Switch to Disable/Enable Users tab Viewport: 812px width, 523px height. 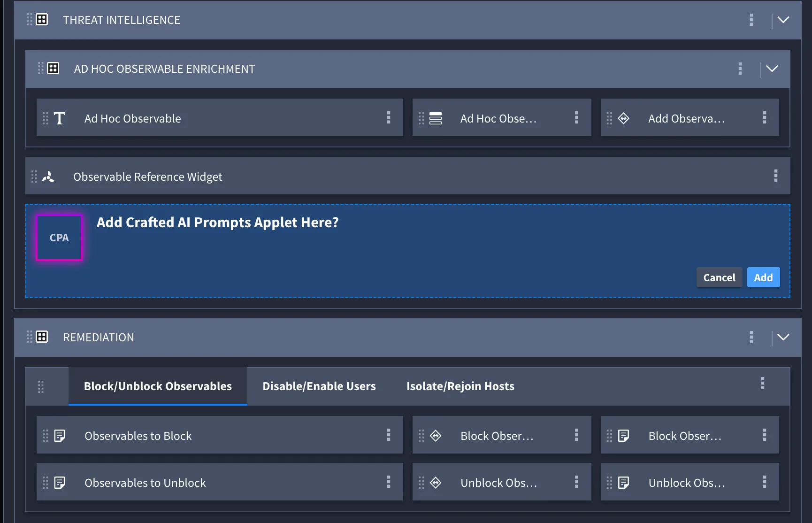tap(319, 386)
